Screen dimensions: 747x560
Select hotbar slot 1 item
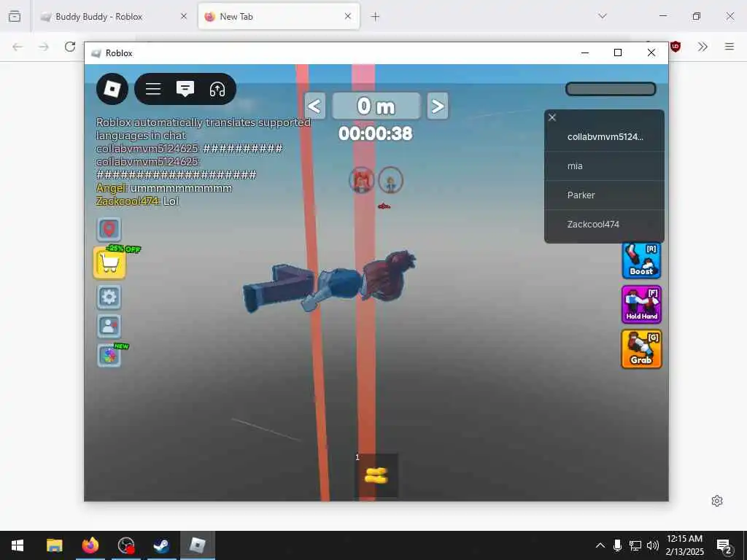point(376,475)
